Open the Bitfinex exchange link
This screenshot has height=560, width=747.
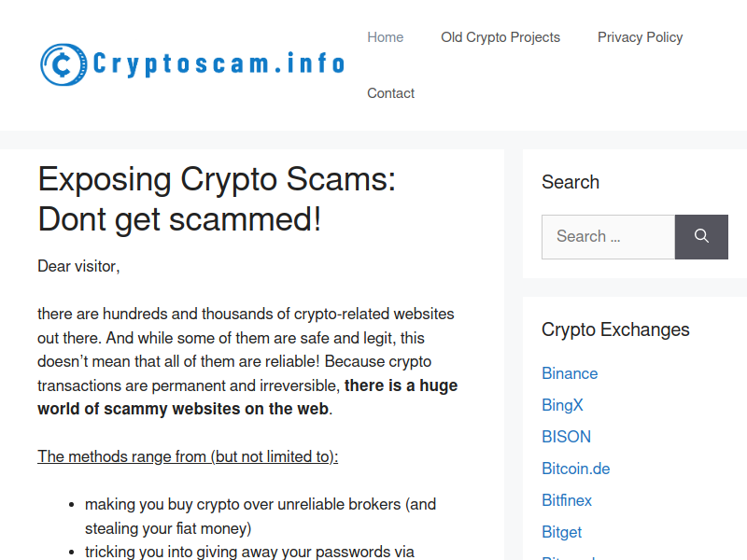[x=567, y=500]
